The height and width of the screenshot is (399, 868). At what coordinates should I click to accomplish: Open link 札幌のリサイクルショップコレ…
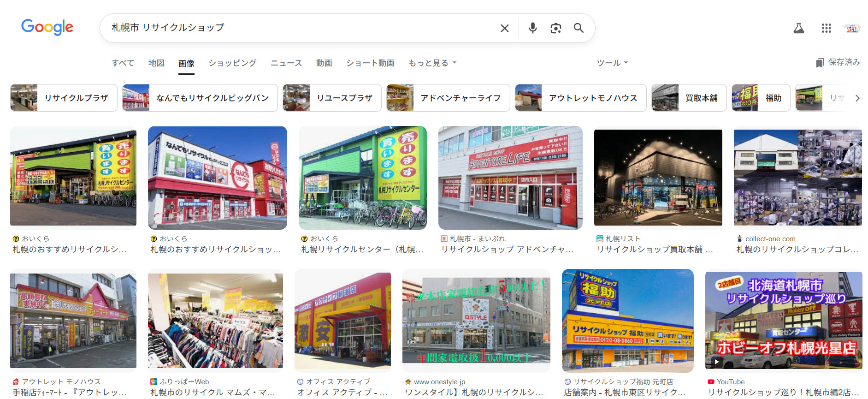(x=797, y=249)
